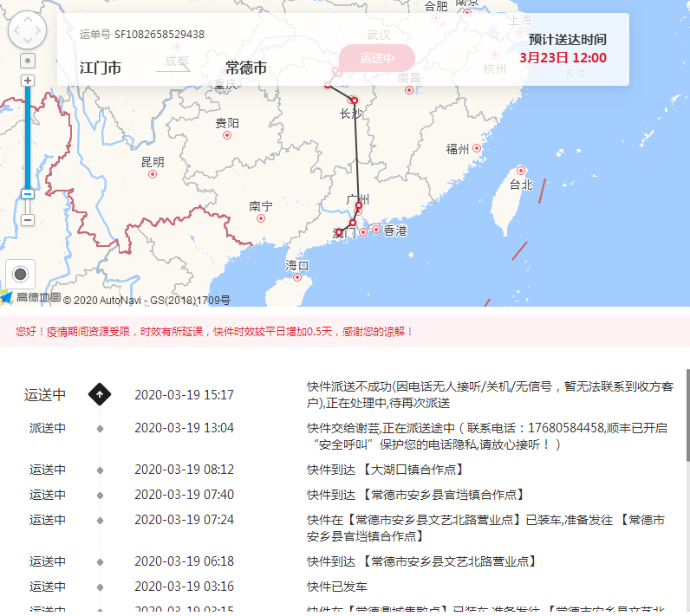This screenshot has width=690, height=616.
Task: Click the zoom slider handle
Action: click(x=28, y=194)
